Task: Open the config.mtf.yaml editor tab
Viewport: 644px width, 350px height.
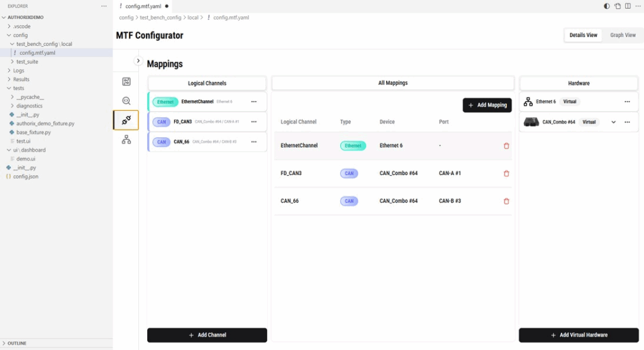Action: tap(143, 6)
